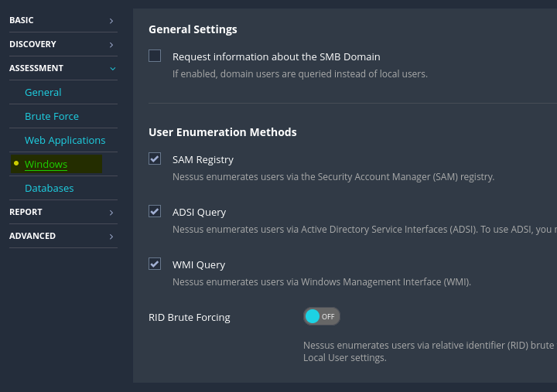Collapse the ASSESSMENT section chevron

coord(112,69)
